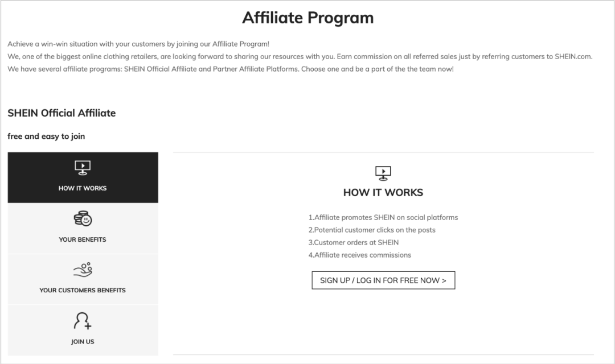Click the hand with coins icon
This screenshot has height=364, width=615.
tap(83, 270)
